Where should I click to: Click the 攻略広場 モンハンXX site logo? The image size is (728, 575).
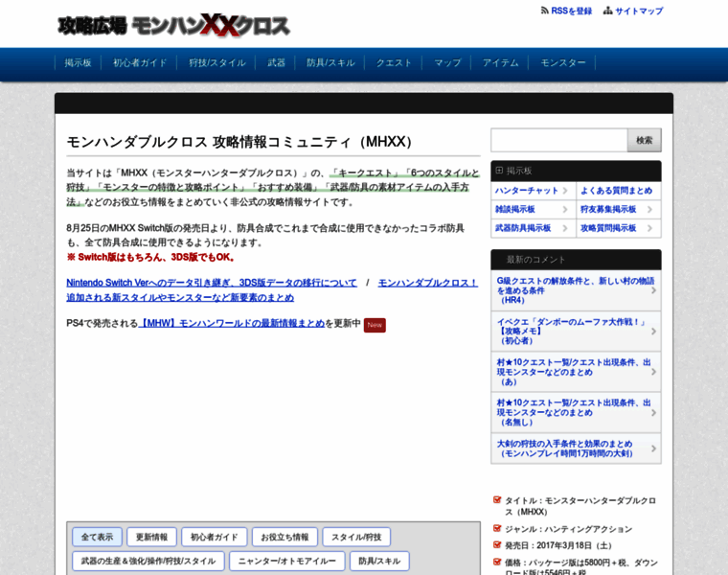[173, 25]
